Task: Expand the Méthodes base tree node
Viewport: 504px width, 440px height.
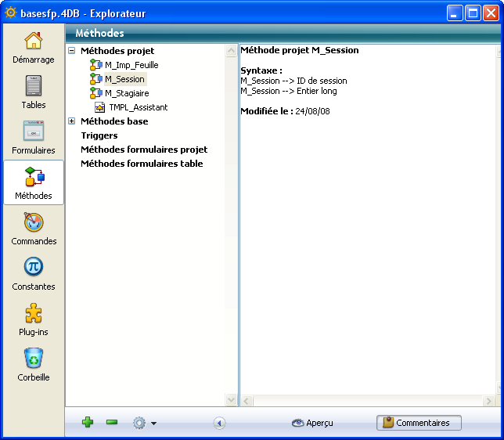Action: click(72, 121)
